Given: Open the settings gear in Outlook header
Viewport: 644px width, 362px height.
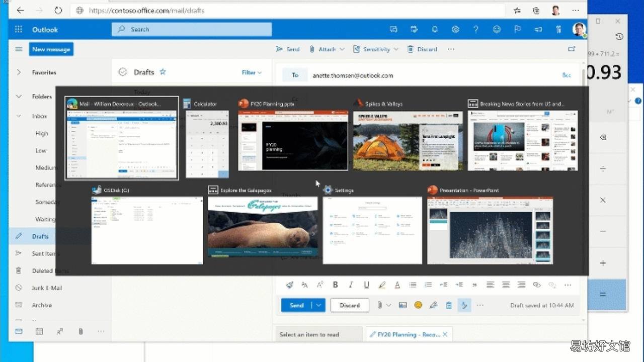Looking at the screenshot, I should coord(455,29).
